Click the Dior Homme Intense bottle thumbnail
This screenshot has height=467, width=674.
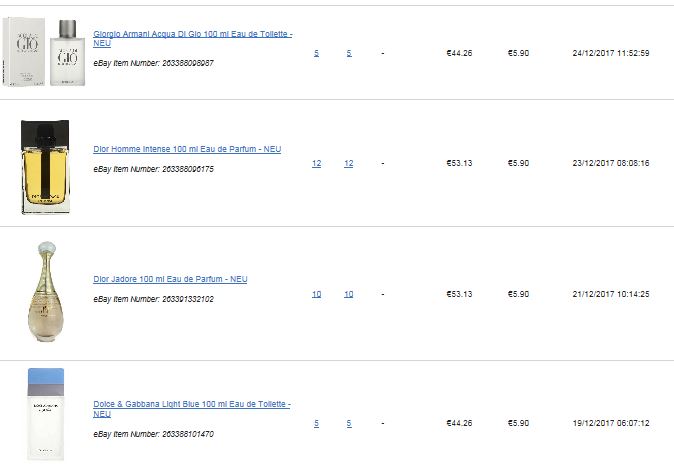click(45, 167)
